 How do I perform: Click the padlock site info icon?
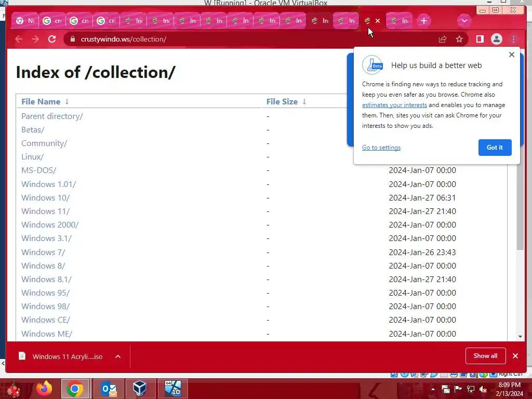(72, 39)
